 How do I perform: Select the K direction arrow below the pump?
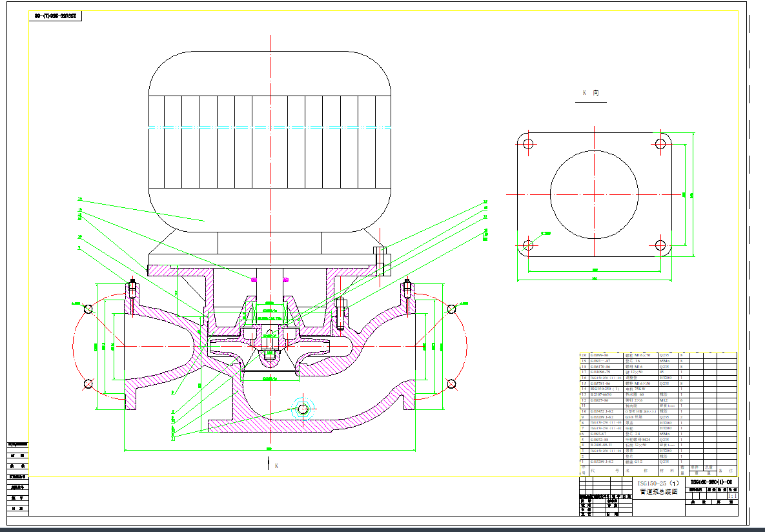(x=269, y=464)
